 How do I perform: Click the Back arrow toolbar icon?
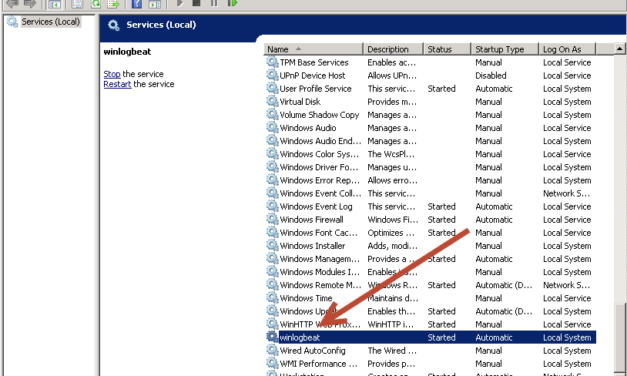coord(12,4)
